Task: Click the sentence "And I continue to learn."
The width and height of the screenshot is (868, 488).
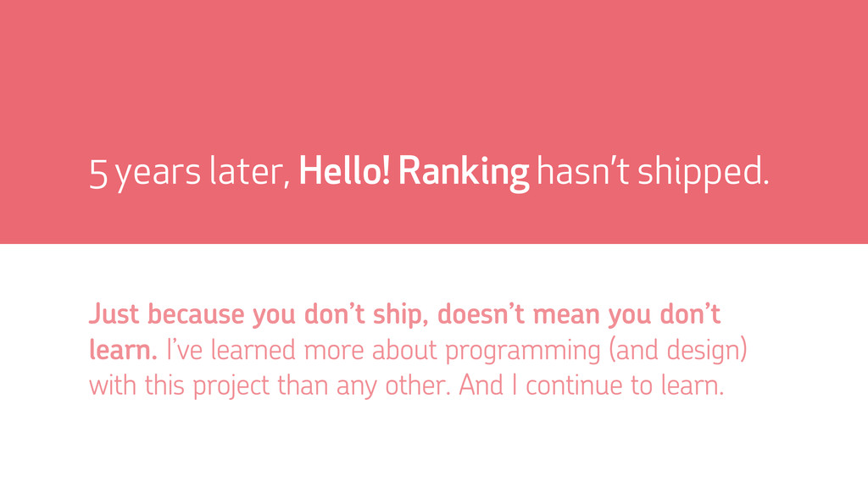Action: pyautogui.click(x=592, y=386)
